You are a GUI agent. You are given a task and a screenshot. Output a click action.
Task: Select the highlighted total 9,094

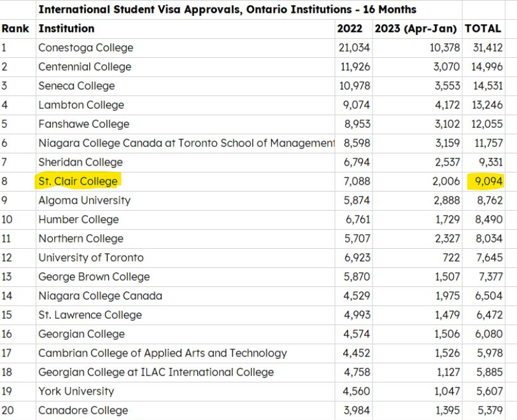(483, 181)
